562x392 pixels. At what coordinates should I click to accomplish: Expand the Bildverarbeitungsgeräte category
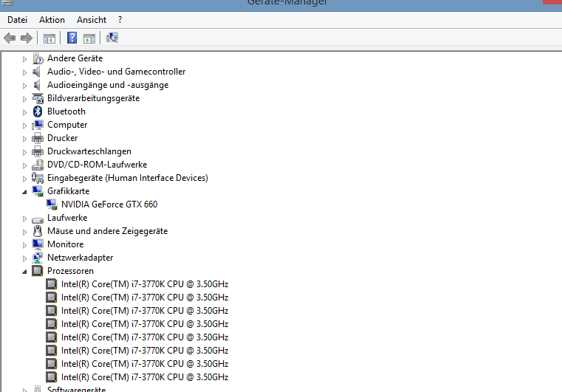coord(24,99)
